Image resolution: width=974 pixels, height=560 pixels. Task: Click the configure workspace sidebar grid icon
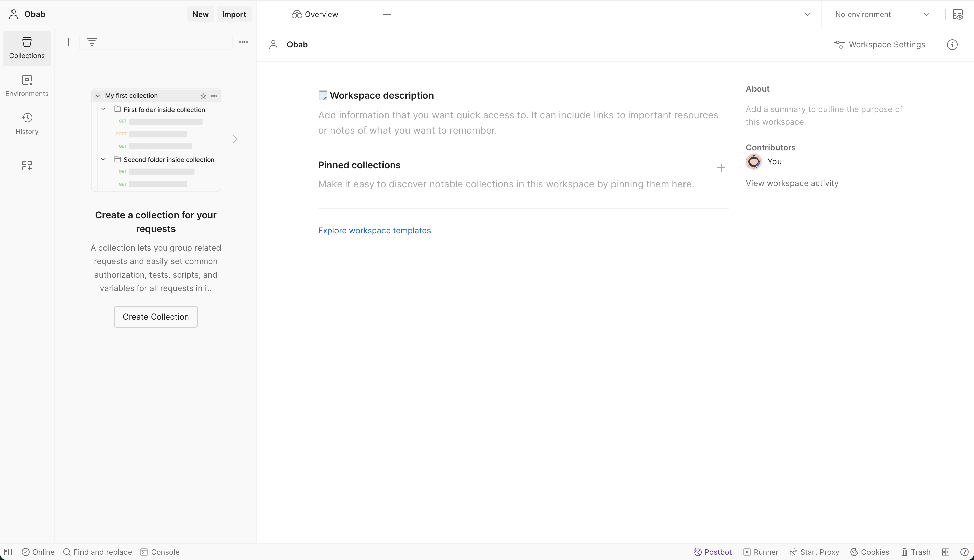point(27,166)
